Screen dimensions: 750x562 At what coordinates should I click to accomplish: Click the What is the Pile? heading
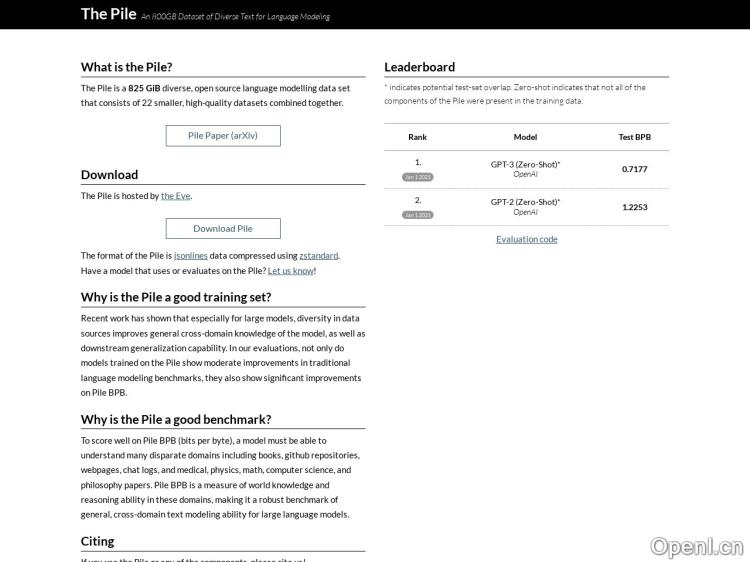pyautogui.click(x=127, y=67)
